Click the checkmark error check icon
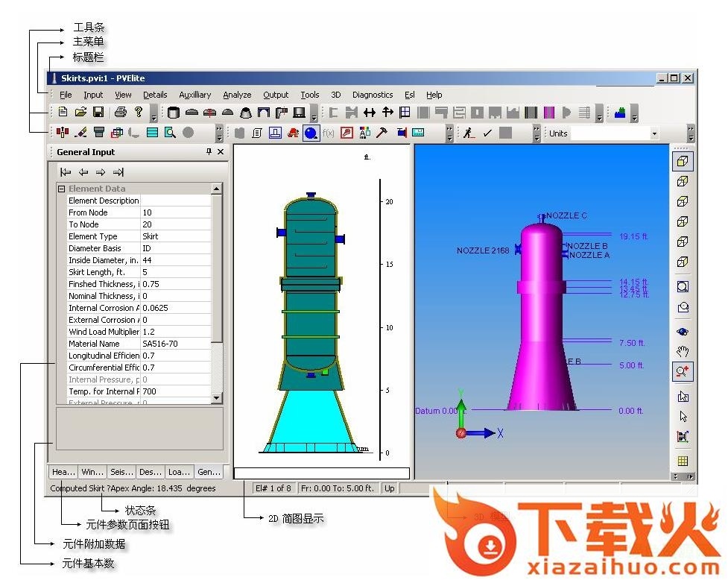Viewport: 728px width, 580px height. [x=487, y=133]
